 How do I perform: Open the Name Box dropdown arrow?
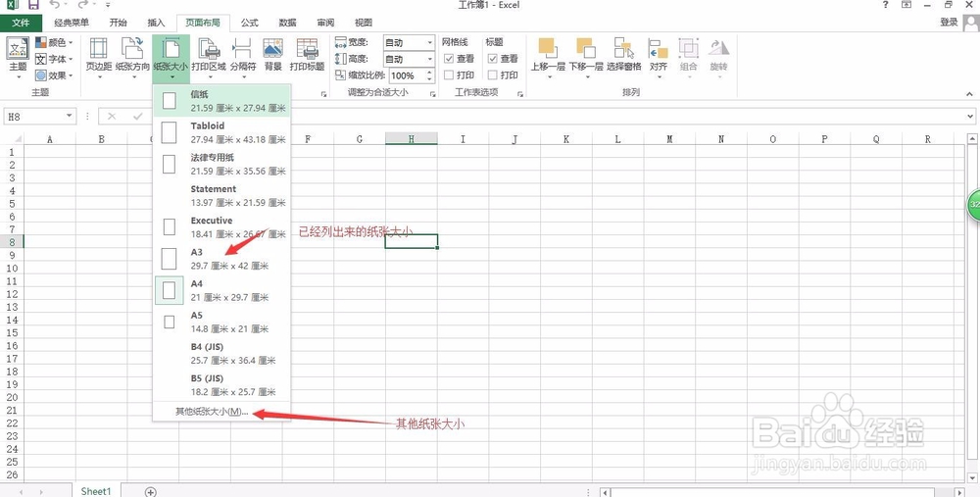(70, 117)
